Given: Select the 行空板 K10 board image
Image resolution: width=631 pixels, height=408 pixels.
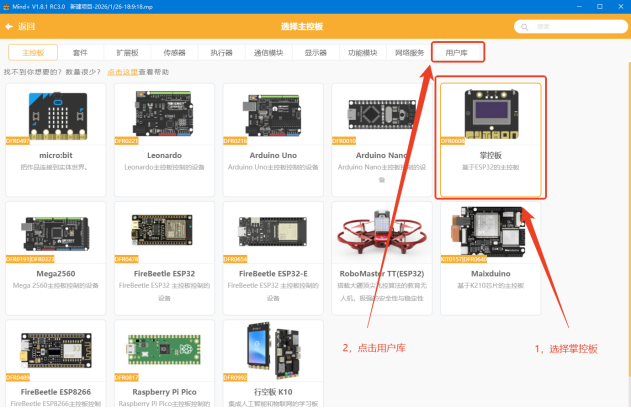Looking at the screenshot, I should pyautogui.click(x=273, y=351).
